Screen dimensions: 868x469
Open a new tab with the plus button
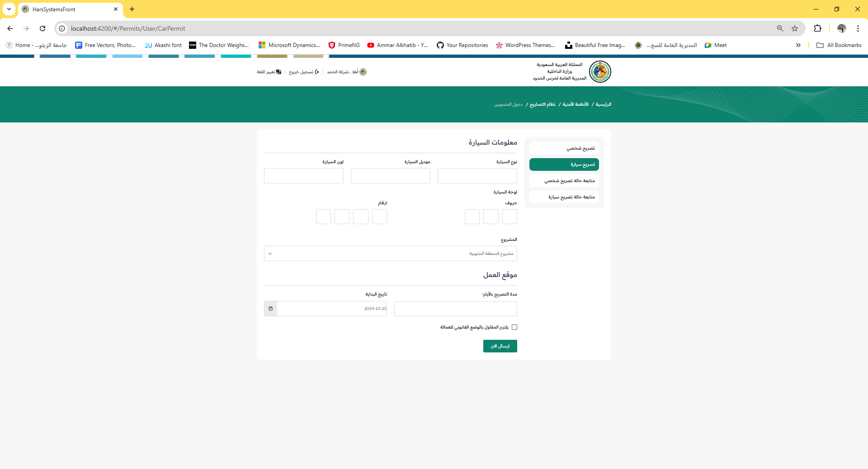pyautogui.click(x=132, y=9)
